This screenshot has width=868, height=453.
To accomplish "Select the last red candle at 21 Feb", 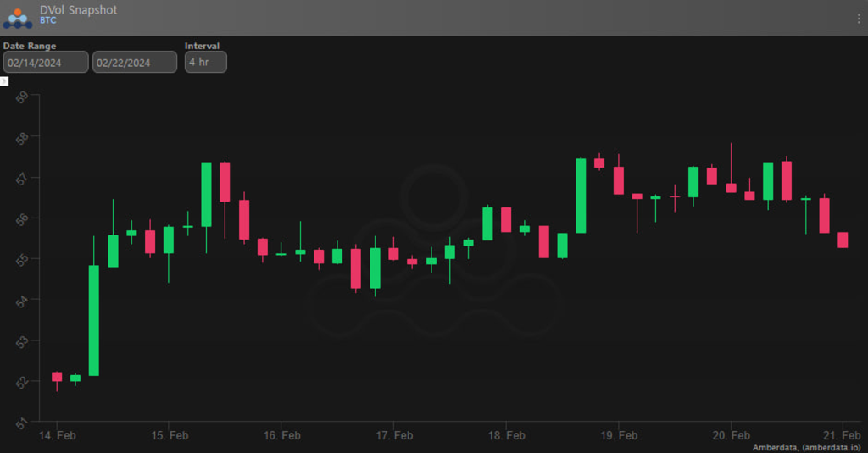I will coord(843,240).
